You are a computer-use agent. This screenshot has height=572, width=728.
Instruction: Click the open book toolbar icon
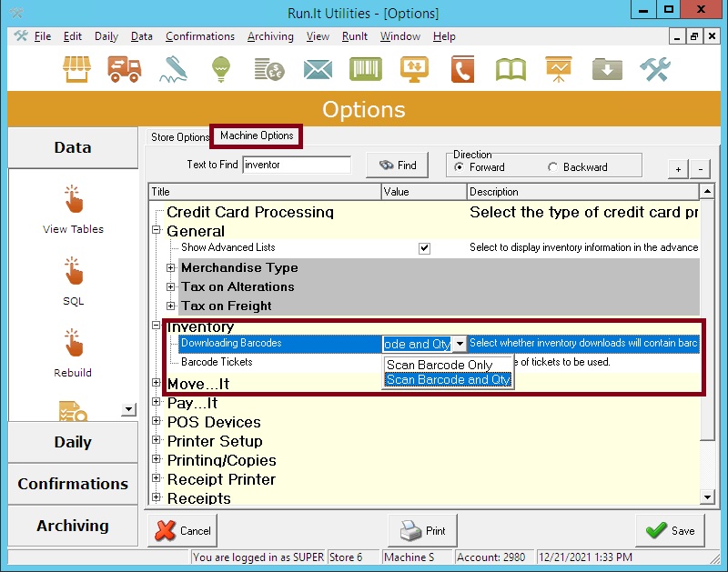511,70
